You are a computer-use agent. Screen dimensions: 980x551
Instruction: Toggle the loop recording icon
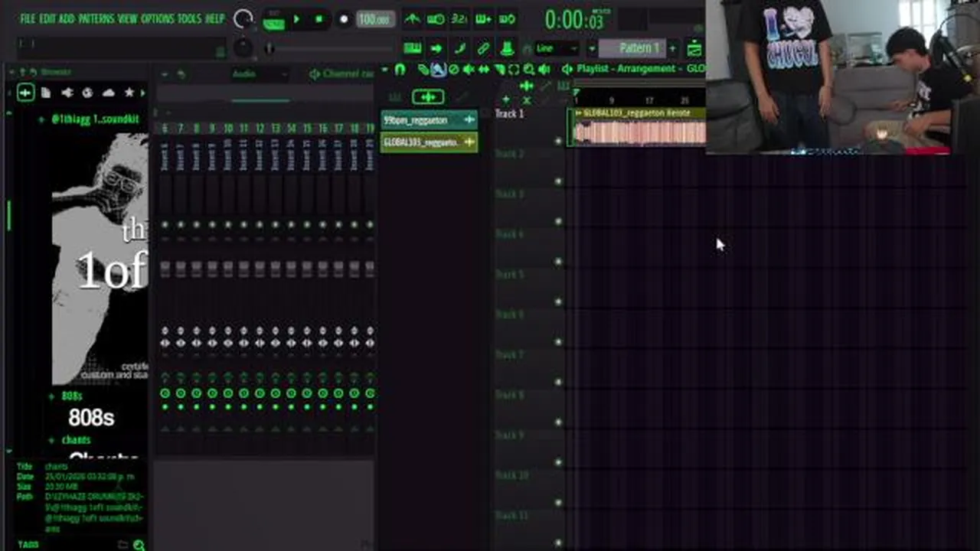point(507,19)
